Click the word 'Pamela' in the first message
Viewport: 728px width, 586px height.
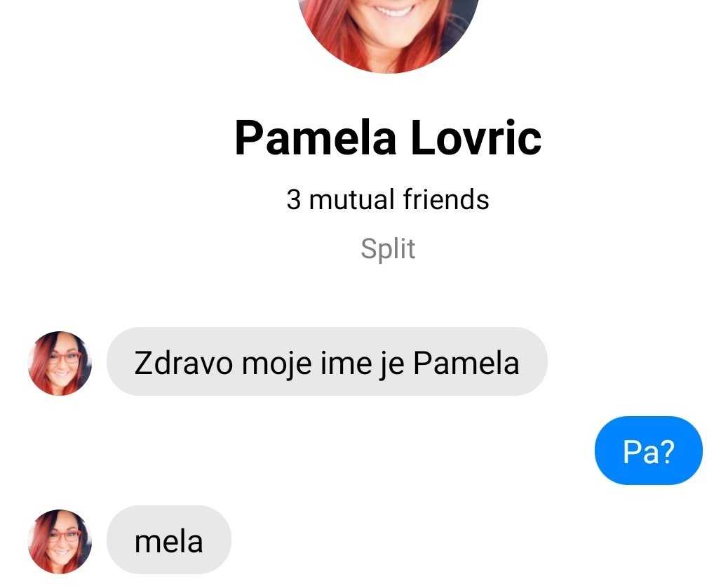tap(466, 362)
